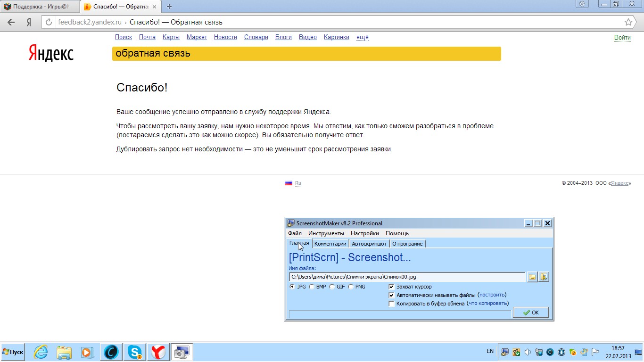The height and width of the screenshot is (362, 644).
Task: Click the Russian flag language icon
Action: (x=289, y=183)
